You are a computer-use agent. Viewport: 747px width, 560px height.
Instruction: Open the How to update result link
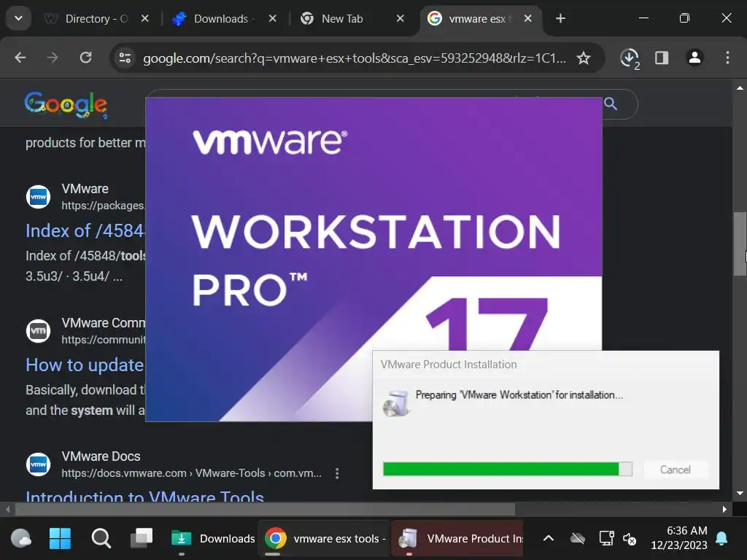[85, 365]
